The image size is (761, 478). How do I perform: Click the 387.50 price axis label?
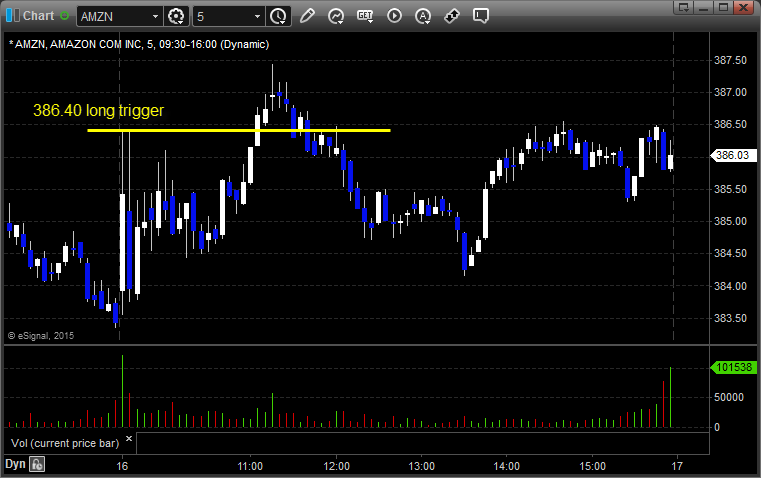(x=730, y=60)
